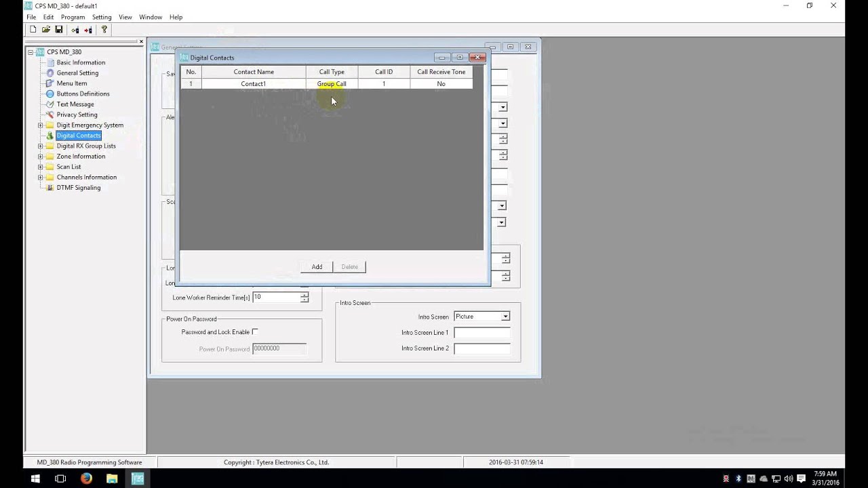This screenshot has height=488, width=868.
Task: Click the Contact1 name cell
Action: tap(254, 84)
